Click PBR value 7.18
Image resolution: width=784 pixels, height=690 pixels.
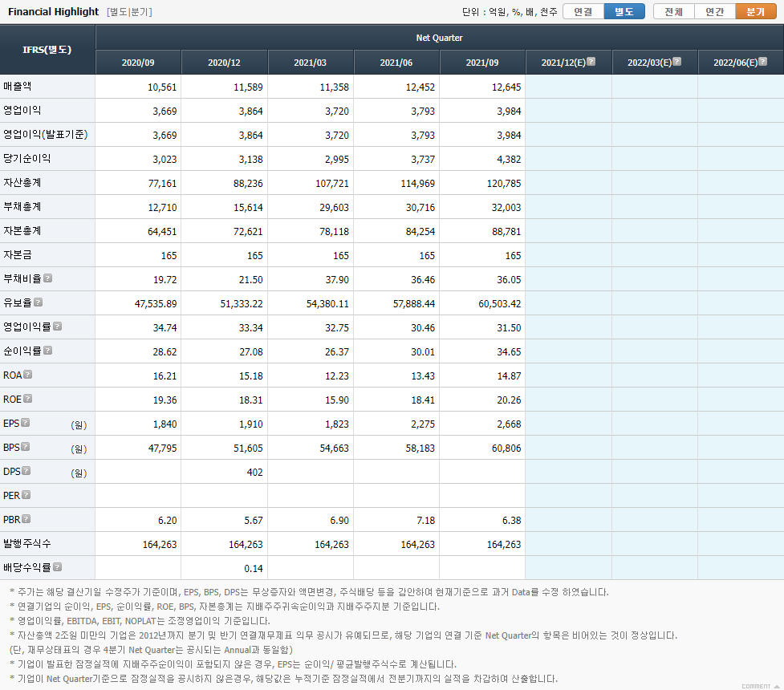(x=425, y=520)
